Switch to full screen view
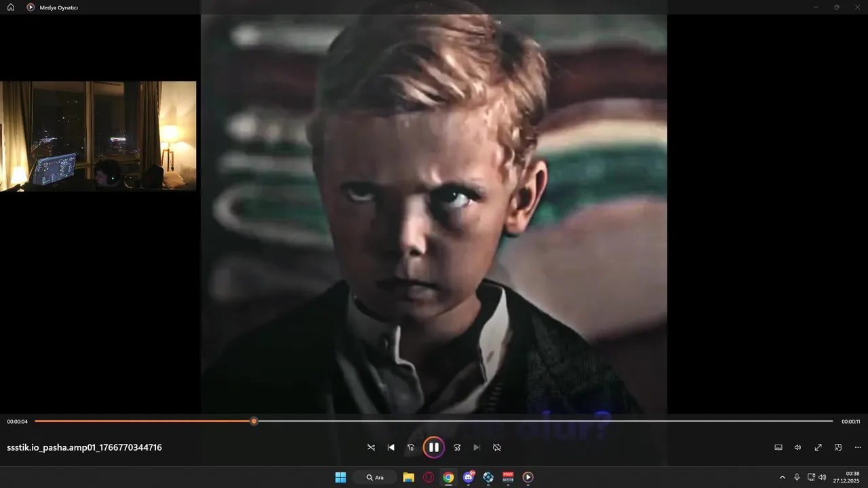This screenshot has width=868, height=488. (x=818, y=447)
